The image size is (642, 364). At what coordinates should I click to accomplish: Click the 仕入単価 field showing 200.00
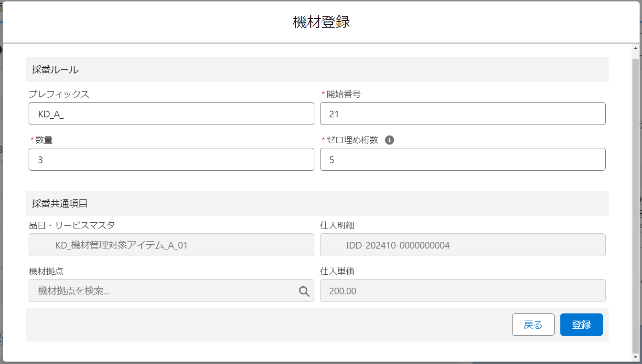462,291
